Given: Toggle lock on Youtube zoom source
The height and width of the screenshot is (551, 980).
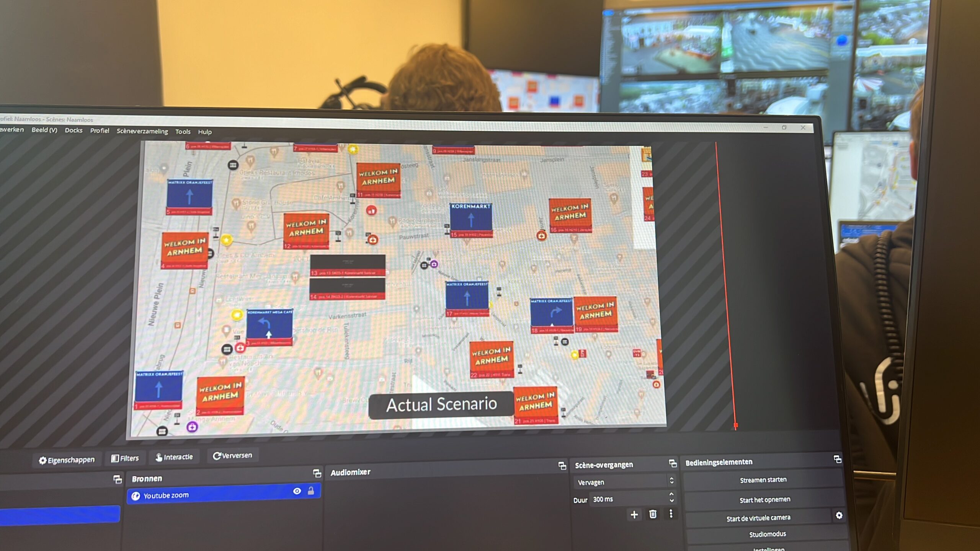Looking at the screenshot, I should (x=311, y=491).
